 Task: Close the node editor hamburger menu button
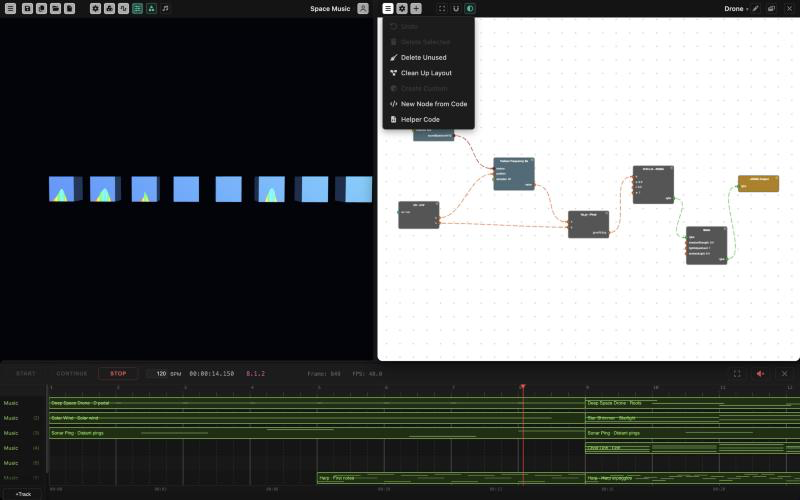tap(388, 9)
